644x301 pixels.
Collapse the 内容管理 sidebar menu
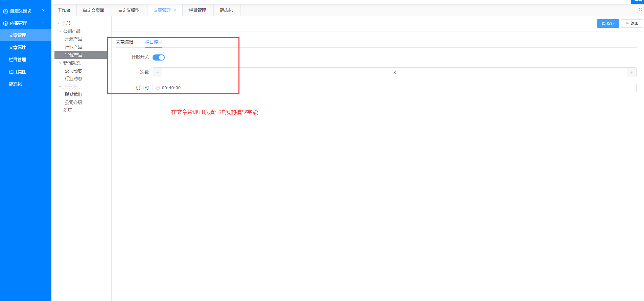[43, 23]
